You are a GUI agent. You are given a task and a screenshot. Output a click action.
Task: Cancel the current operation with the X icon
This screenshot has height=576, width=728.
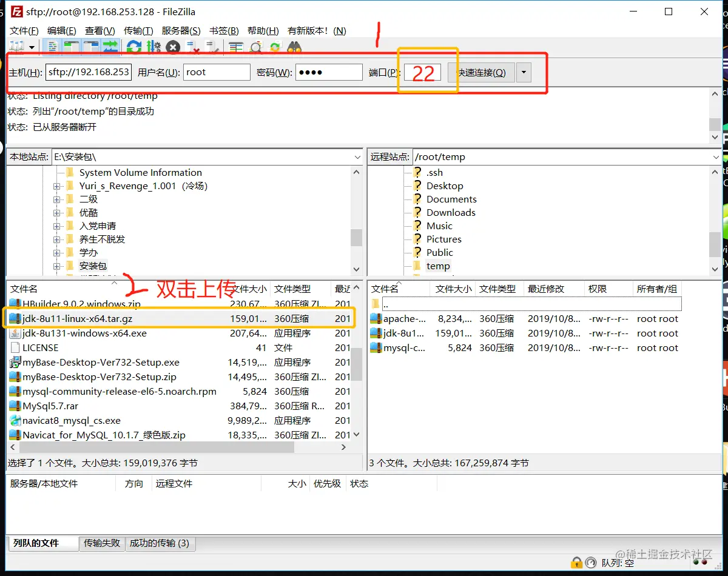coord(173,47)
